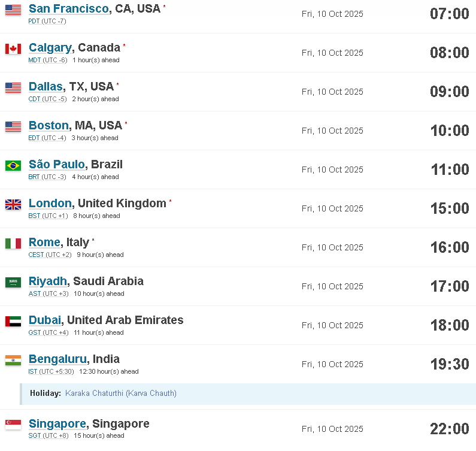Click the India flag icon

point(13,360)
